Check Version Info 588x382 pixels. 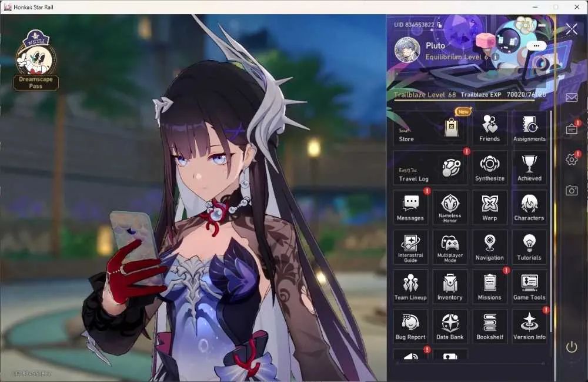pyautogui.click(x=530, y=327)
